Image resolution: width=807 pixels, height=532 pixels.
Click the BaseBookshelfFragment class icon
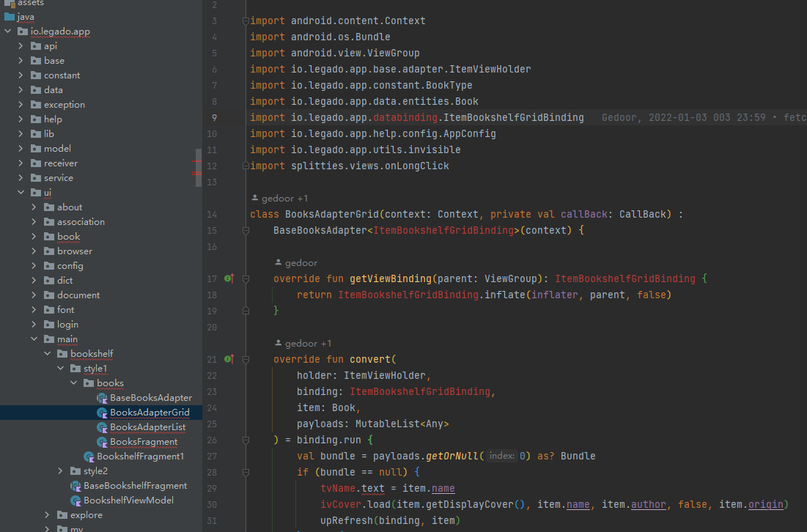[75, 486]
